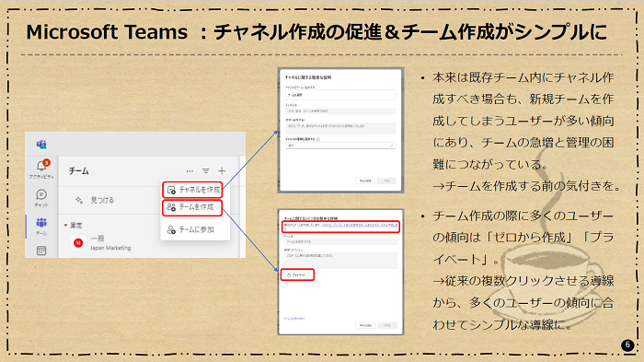Click the 見つける discover entry
Image resolution: width=644 pixels, height=362 pixels.
click(x=95, y=200)
